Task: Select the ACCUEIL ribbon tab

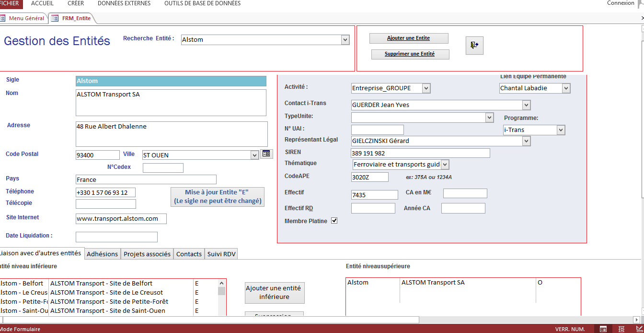Action: (x=43, y=3)
